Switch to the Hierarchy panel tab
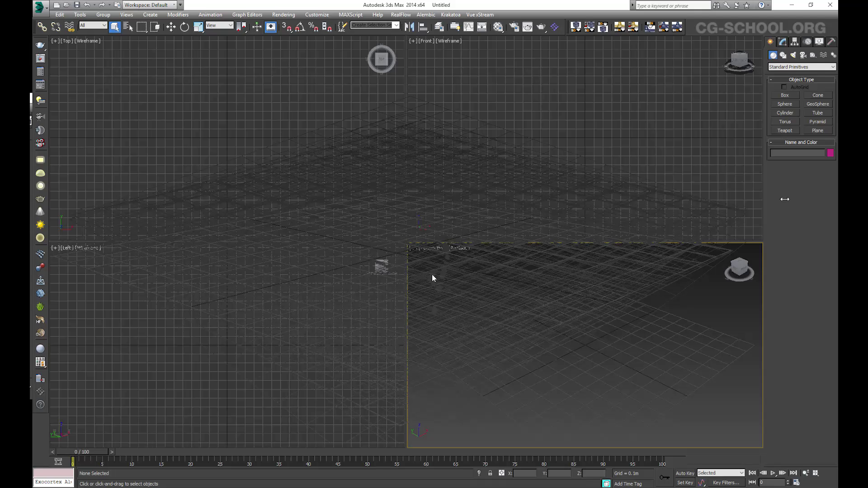Viewport: 868px width, 488px height. (x=795, y=42)
